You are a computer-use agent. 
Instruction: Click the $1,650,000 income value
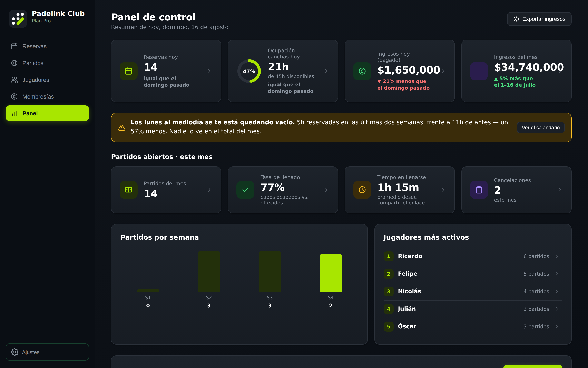click(409, 70)
